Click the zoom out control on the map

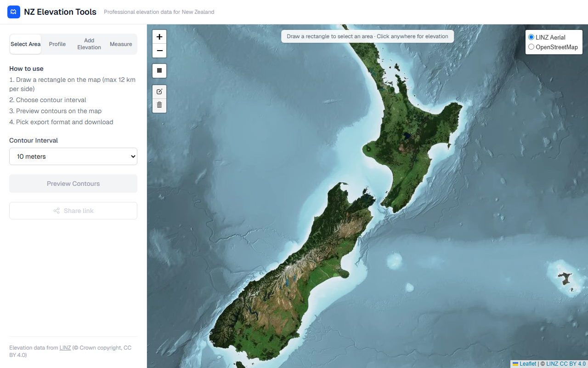coord(159,51)
